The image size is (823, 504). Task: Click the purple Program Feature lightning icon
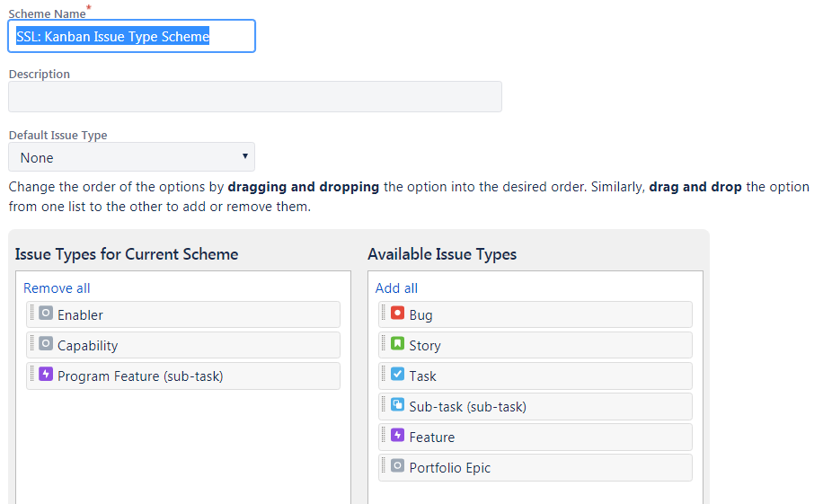pyautogui.click(x=46, y=375)
